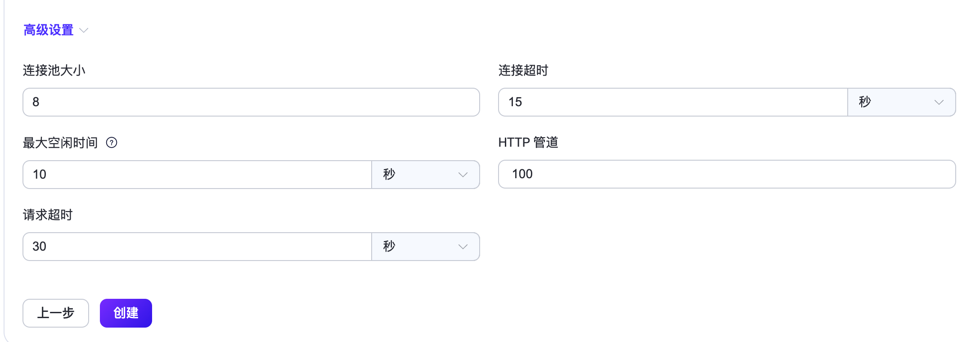Open the 请求超时 unit dropdown
The width and height of the screenshot is (980, 342).
tap(425, 247)
